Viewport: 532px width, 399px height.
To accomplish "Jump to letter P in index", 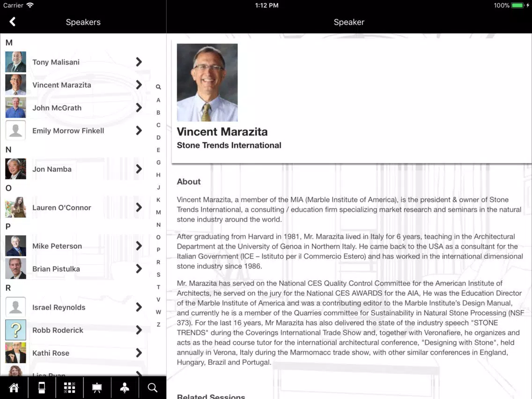I will tap(158, 250).
